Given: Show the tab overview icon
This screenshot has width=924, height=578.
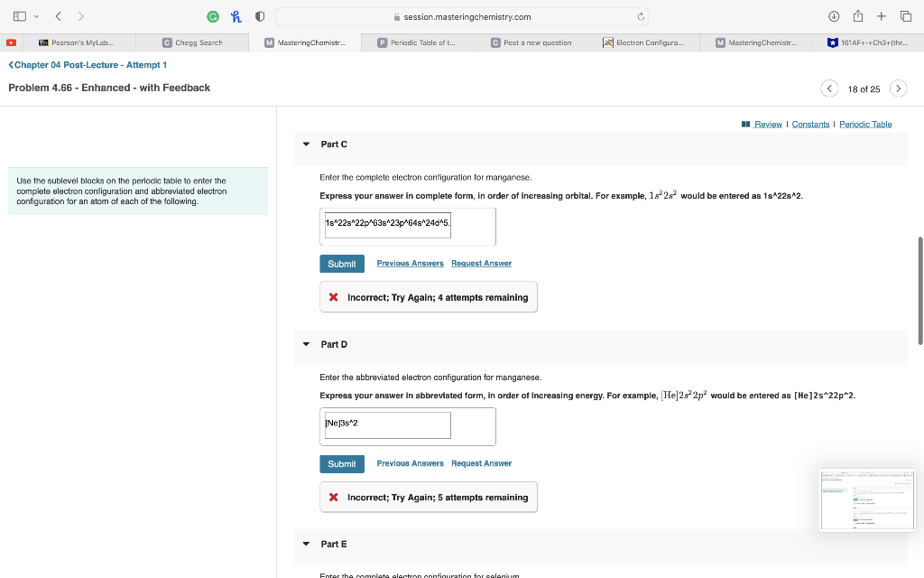Looking at the screenshot, I should [x=906, y=16].
